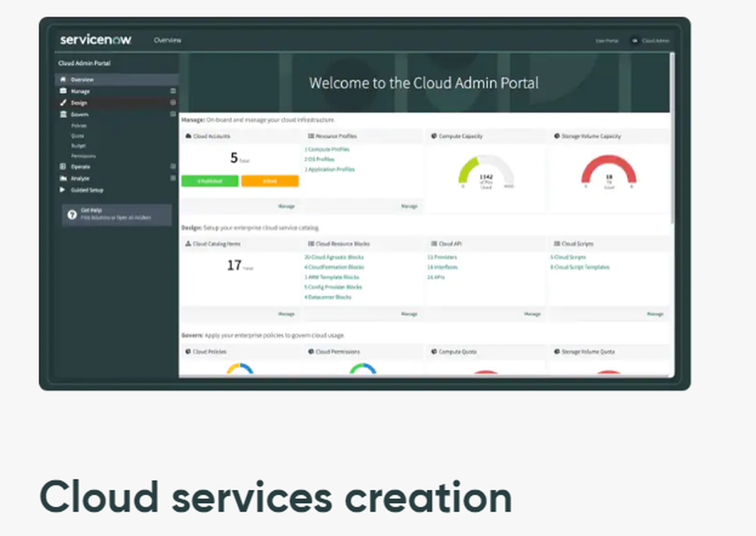Open Manage in the sidebar
This screenshot has width=756, height=536.
click(x=80, y=91)
